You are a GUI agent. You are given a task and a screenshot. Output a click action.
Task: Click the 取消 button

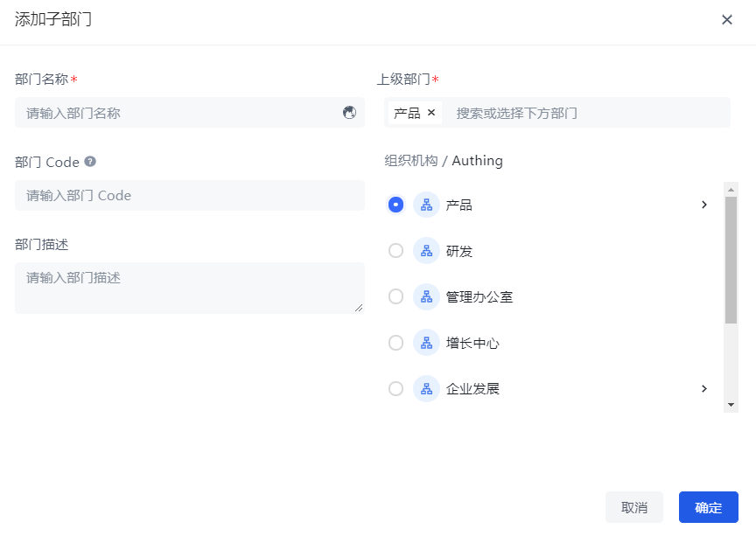tap(634, 507)
